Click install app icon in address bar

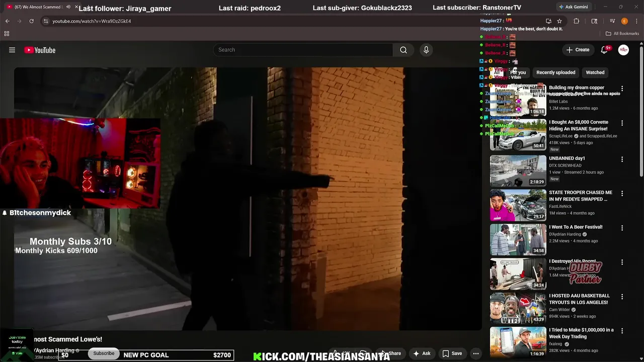click(x=548, y=21)
